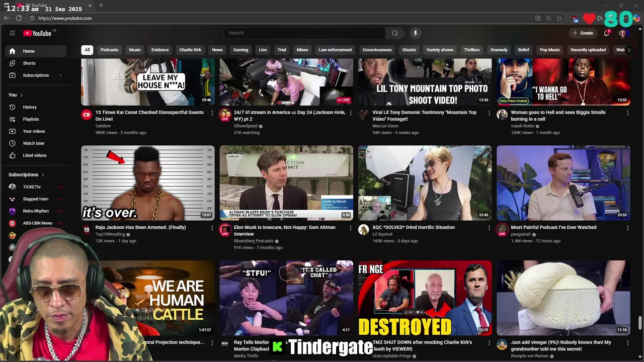Select the Thrillers filter chip
Viewport: 644px width, 362px height.
point(472,50)
